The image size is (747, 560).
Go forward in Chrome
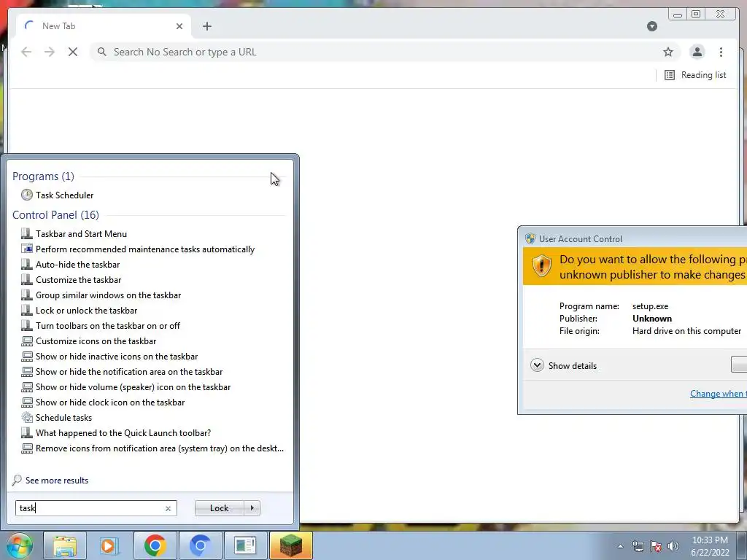pyautogui.click(x=50, y=52)
